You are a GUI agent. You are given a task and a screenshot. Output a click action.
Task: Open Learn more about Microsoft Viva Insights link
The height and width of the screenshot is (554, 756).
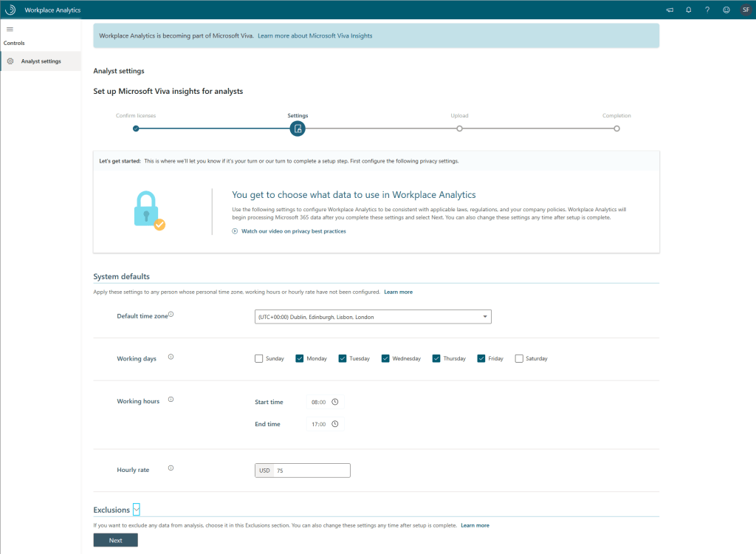point(315,35)
